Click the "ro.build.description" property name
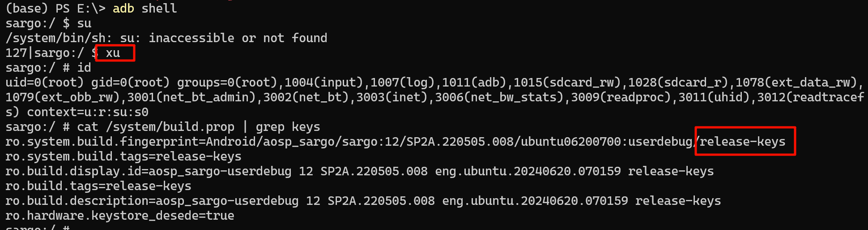This screenshot has height=230, width=868. (77, 201)
